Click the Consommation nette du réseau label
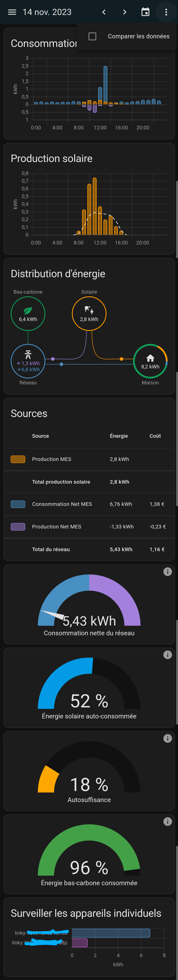This screenshot has height=980, width=178. click(x=89, y=633)
